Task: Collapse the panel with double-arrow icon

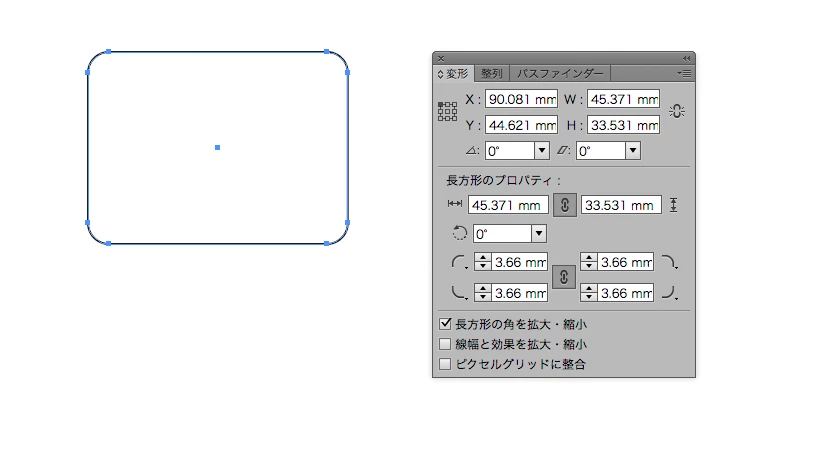Action: [x=687, y=58]
